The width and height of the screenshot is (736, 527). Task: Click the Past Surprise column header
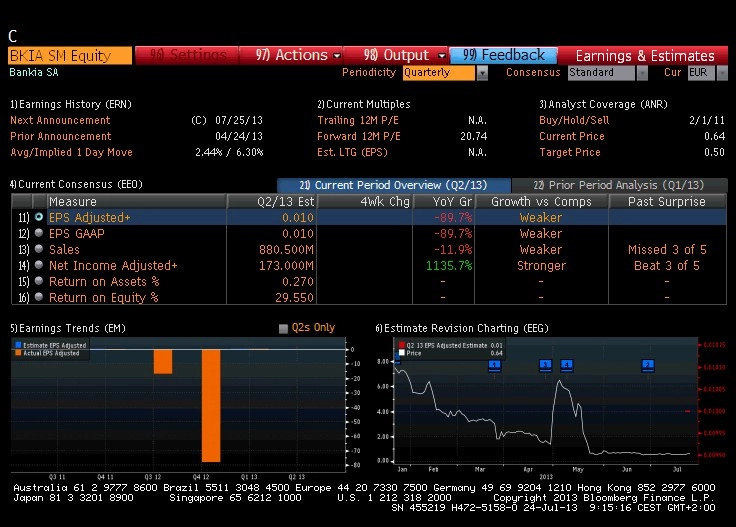pos(667,201)
